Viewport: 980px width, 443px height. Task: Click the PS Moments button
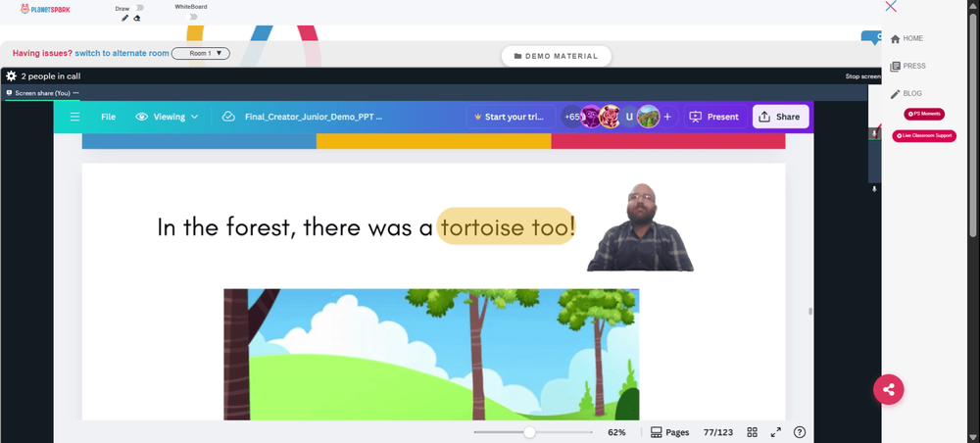(x=924, y=114)
